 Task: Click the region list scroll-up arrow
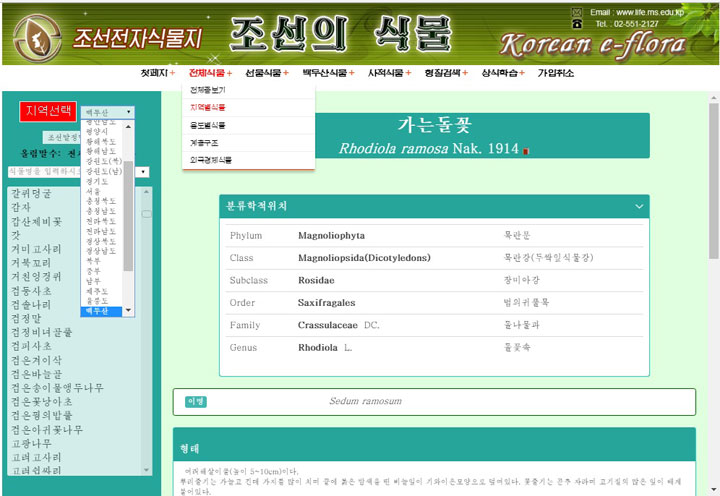click(129, 127)
